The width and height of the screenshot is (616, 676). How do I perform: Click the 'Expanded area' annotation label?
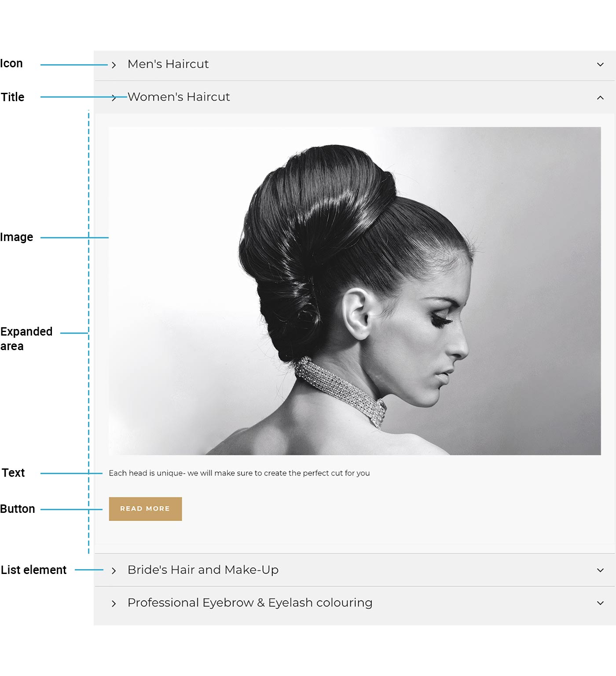click(x=26, y=338)
